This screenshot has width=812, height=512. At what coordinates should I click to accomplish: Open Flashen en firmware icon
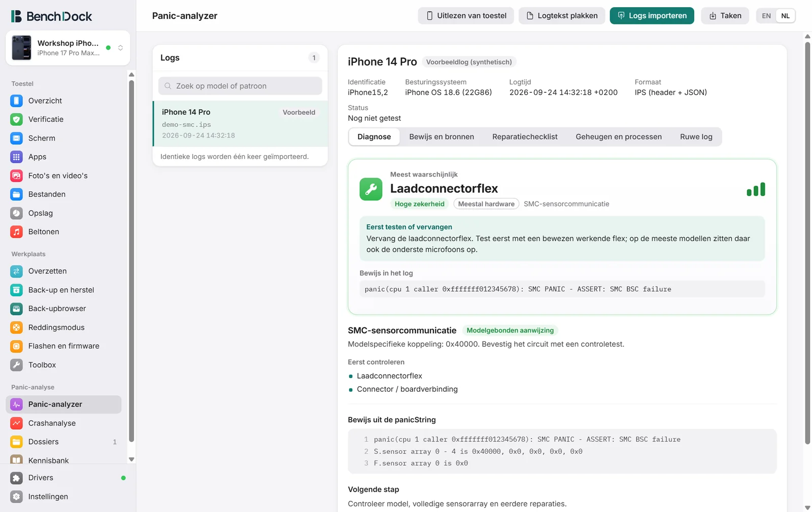pyautogui.click(x=16, y=346)
